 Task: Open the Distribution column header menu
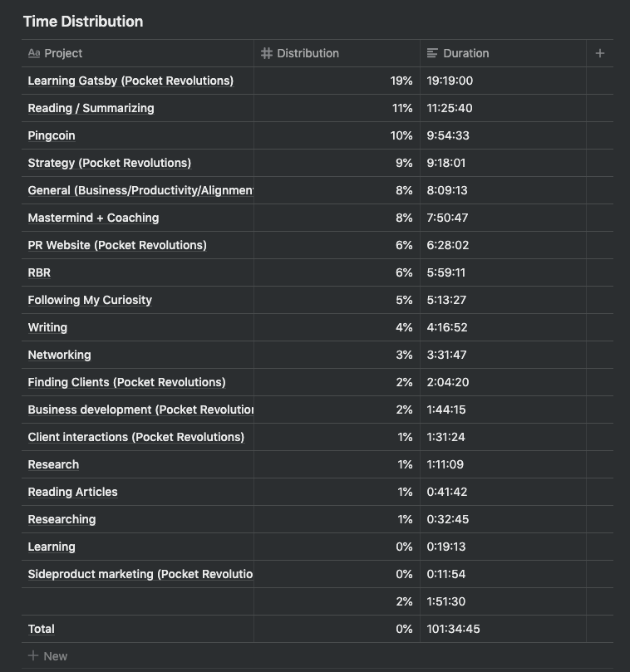pos(308,53)
